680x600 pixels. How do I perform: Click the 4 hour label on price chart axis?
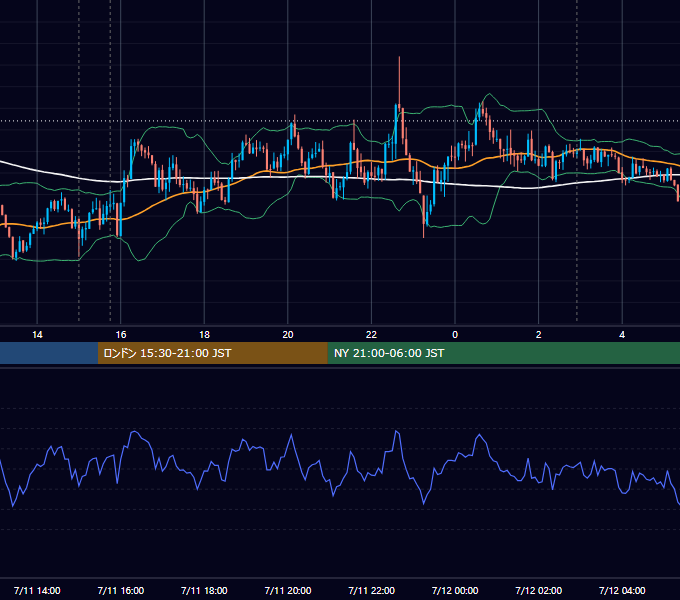[622, 335]
